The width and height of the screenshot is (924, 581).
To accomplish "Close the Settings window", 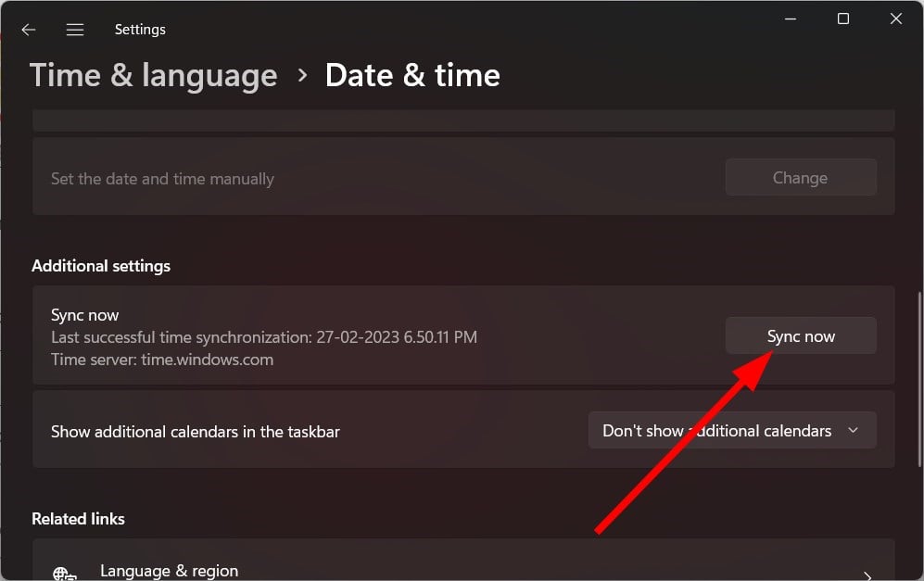I will click(895, 19).
